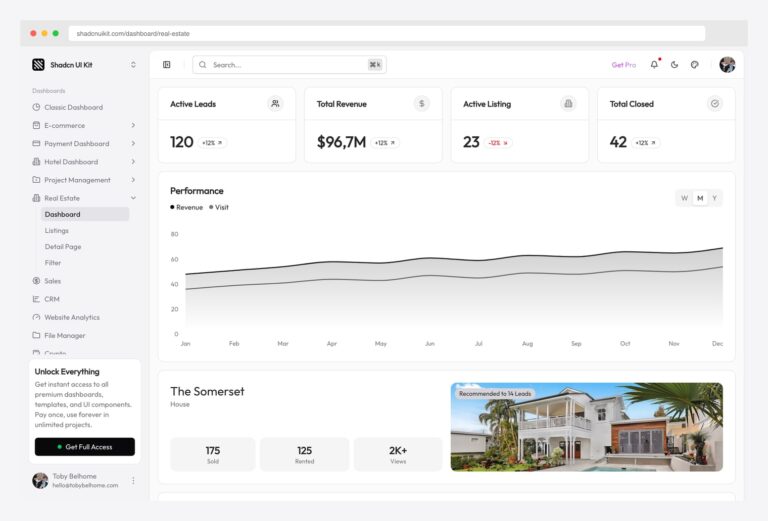
Task: Click the E-commerce sidebar icon
Action: [x=36, y=125]
